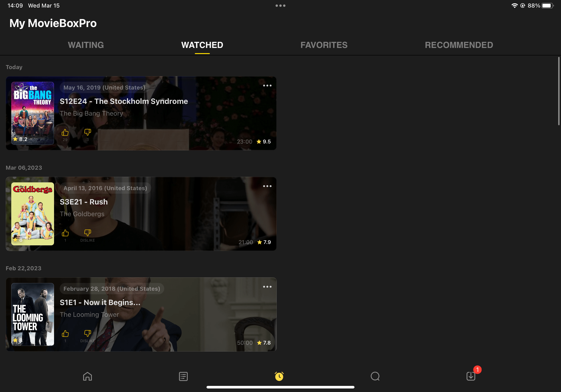Image resolution: width=561 pixels, height=392 pixels.
Task: Open the Home screen via house icon
Action: [87, 376]
